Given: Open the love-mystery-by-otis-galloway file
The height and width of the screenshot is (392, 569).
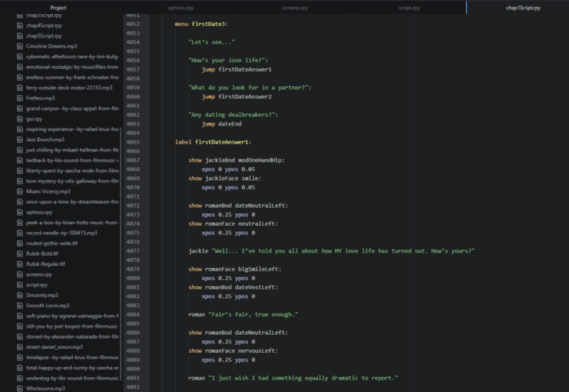Looking at the screenshot, I should [x=72, y=181].
